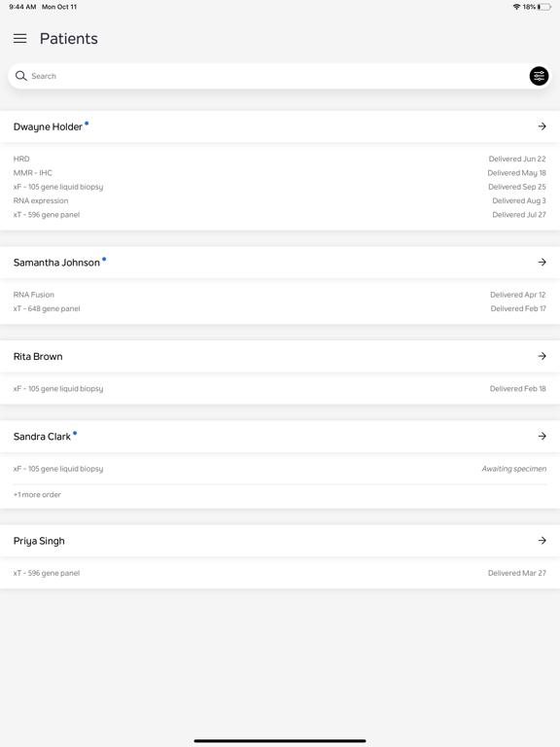560x747 pixels.
Task: Check the battery status indicator
Action: pyautogui.click(x=544, y=7)
